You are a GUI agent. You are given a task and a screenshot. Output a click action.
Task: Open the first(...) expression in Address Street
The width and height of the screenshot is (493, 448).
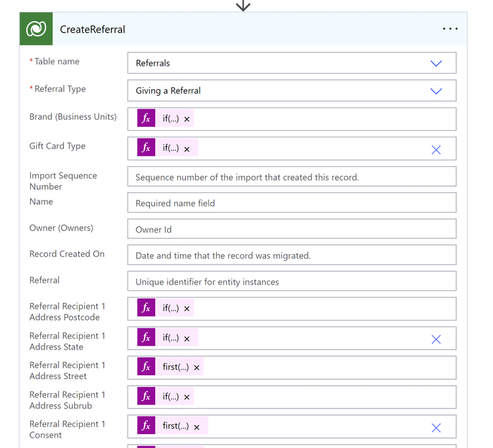(176, 367)
